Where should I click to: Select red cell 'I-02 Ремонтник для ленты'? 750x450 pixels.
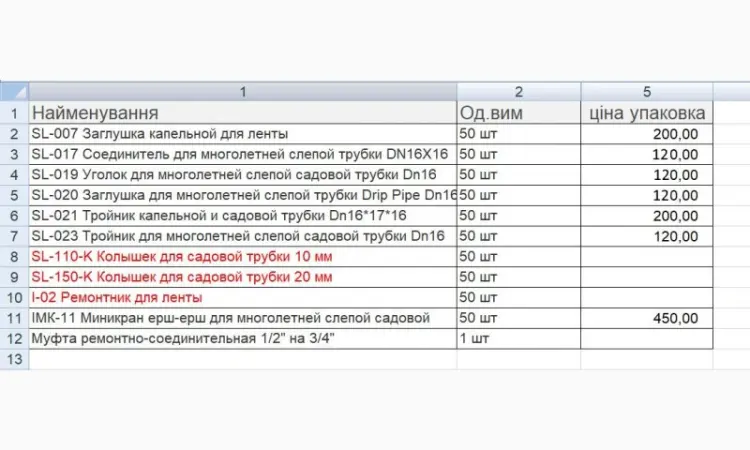click(243, 297)
